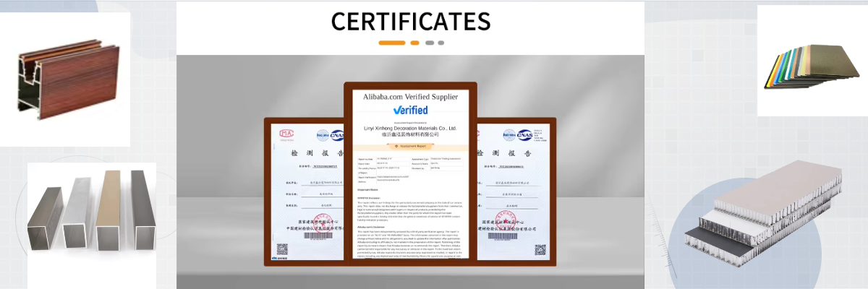Click the orange active slide indicator
This screenshot has height=289, width=868.
point(391,43)
